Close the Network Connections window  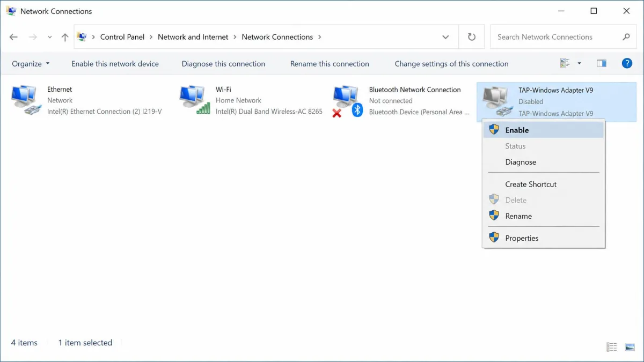point(626,11)
